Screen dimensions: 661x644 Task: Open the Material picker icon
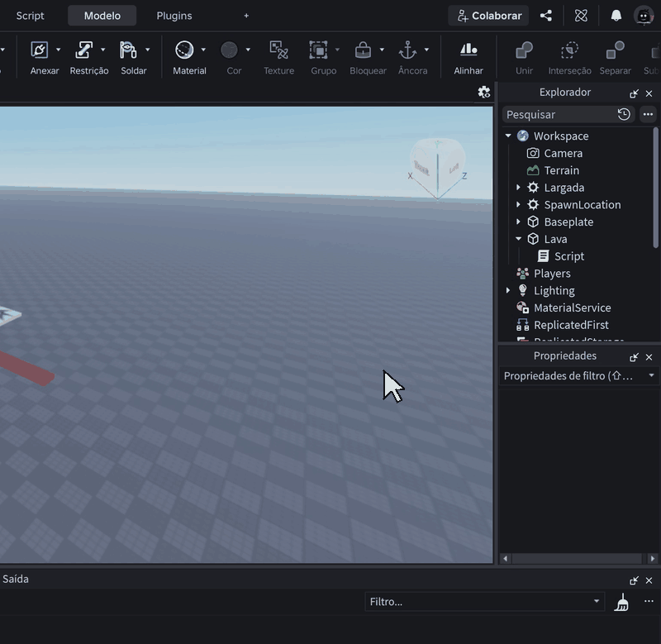pos(184,50)
